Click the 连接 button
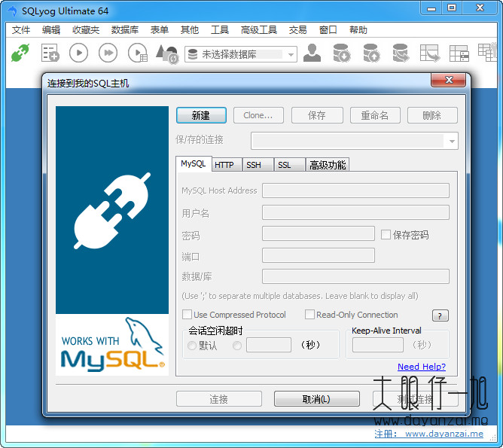503x448 pixels. click(x=219, y=399)
